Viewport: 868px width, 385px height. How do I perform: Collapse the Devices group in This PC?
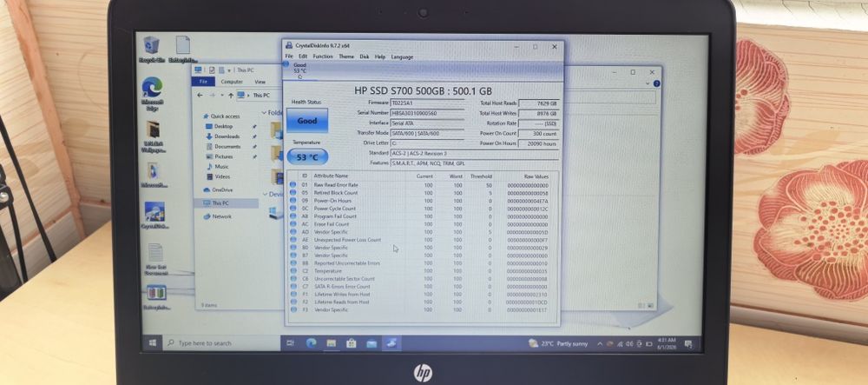coord(265,195)
